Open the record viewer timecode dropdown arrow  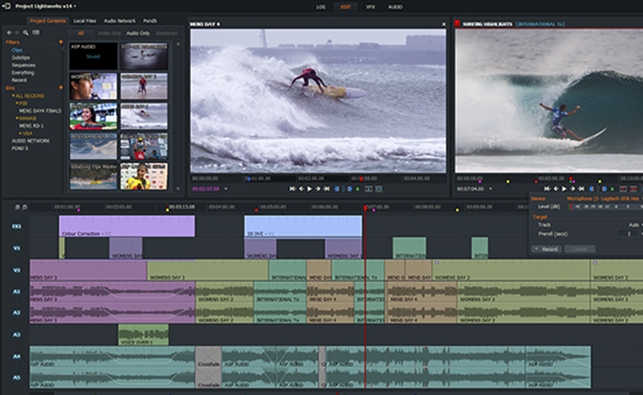coord(491,189)
